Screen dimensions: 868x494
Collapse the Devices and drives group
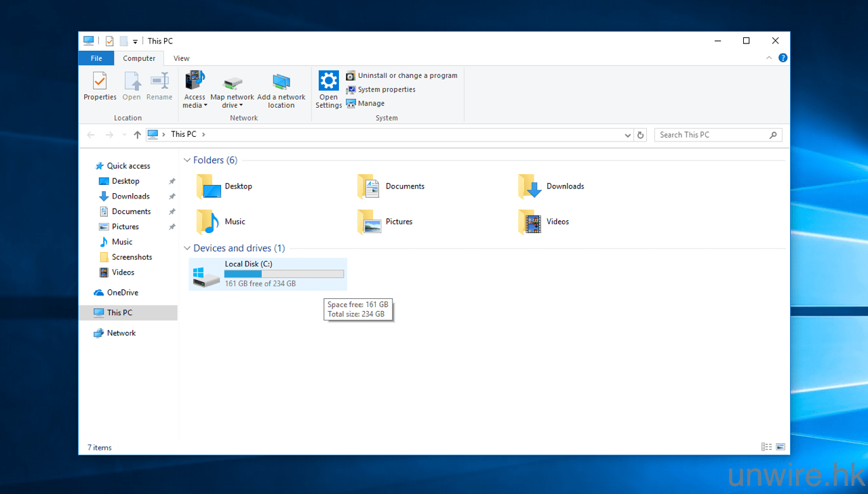(187, 249)
